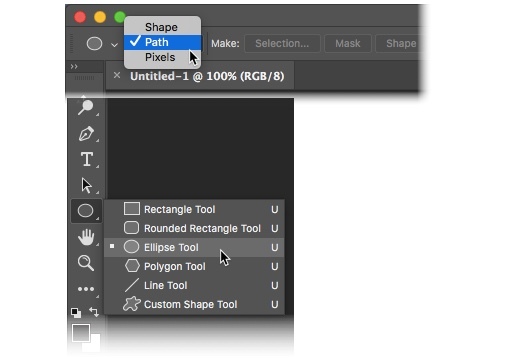Screen dimensions: 527x361
Task: Expand tool preset picker chevron
Action: pos(114,44)
